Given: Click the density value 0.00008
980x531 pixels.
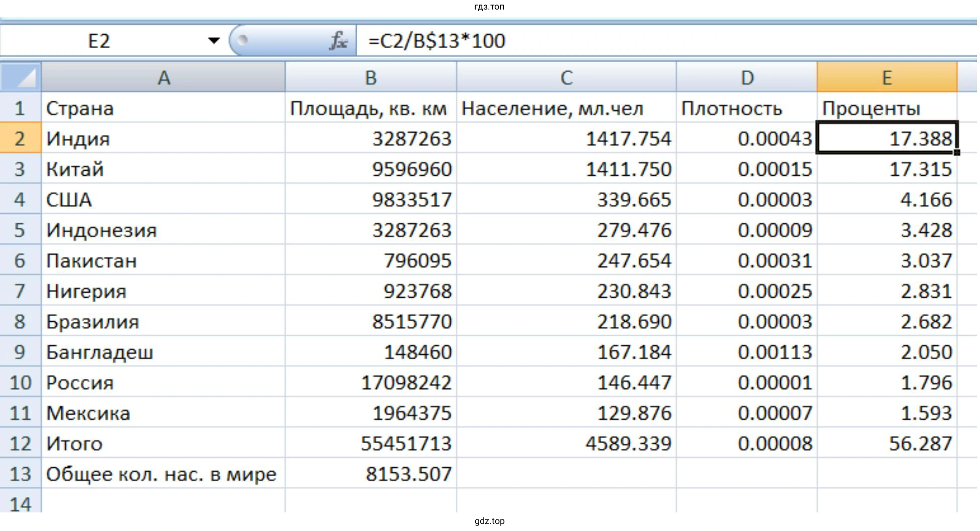Looking at the screenshot, I should click(x=747, y=444).
